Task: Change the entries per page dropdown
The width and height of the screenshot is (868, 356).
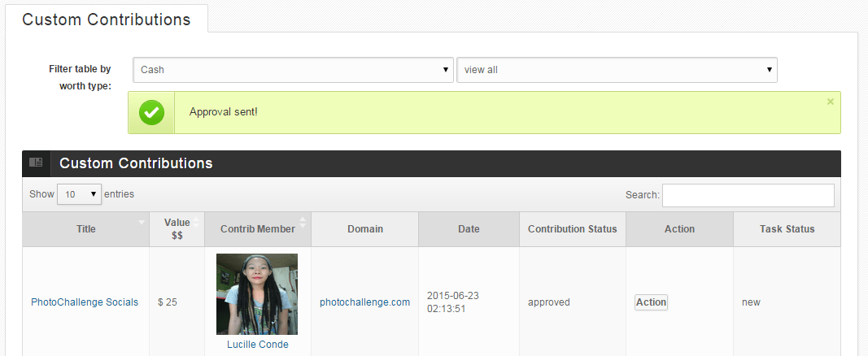Action: tap(79, 194)
